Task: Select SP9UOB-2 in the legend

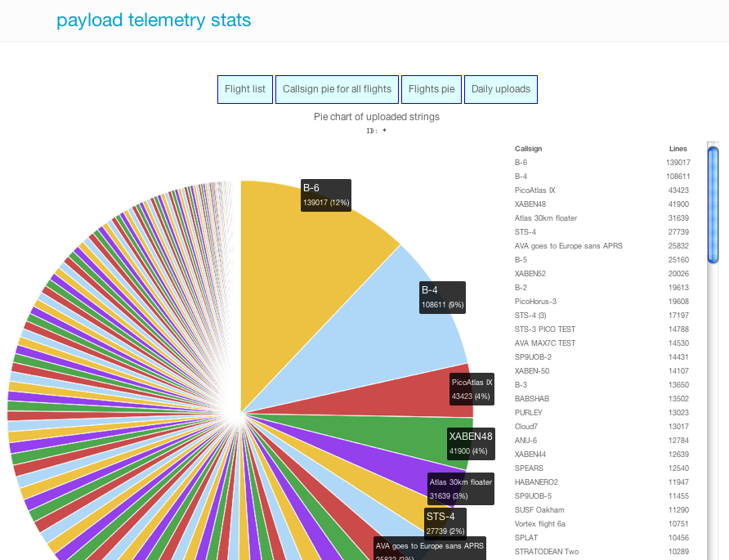Action: pyautogui.click(x=602, y=357)
